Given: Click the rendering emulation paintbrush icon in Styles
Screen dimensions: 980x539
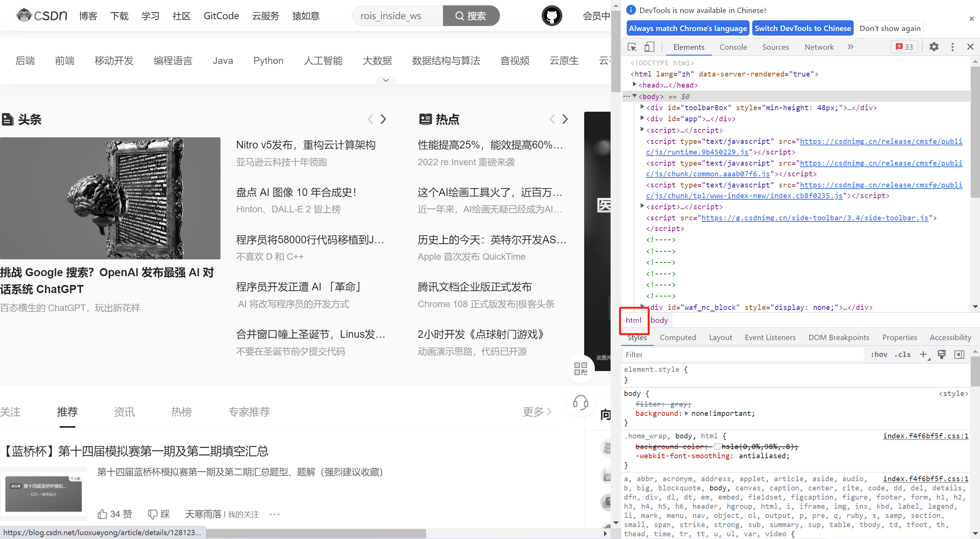Looking at the screenshot, I should pyautogui.click(x=942, y=355).
